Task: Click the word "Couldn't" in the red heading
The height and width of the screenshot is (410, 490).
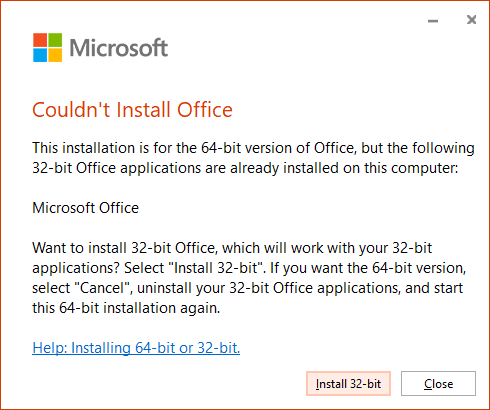Action: (71, 110)
